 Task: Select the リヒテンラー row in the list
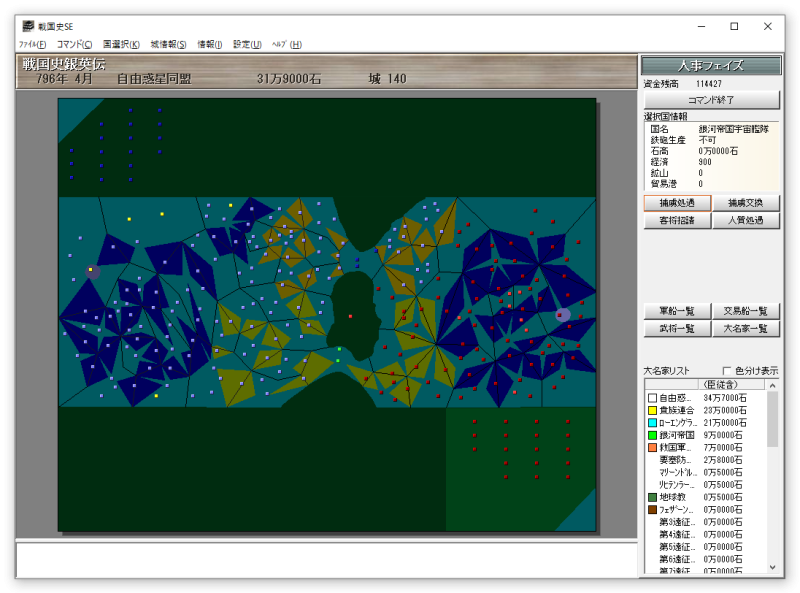pyautogui.click(x=706, y=485)
